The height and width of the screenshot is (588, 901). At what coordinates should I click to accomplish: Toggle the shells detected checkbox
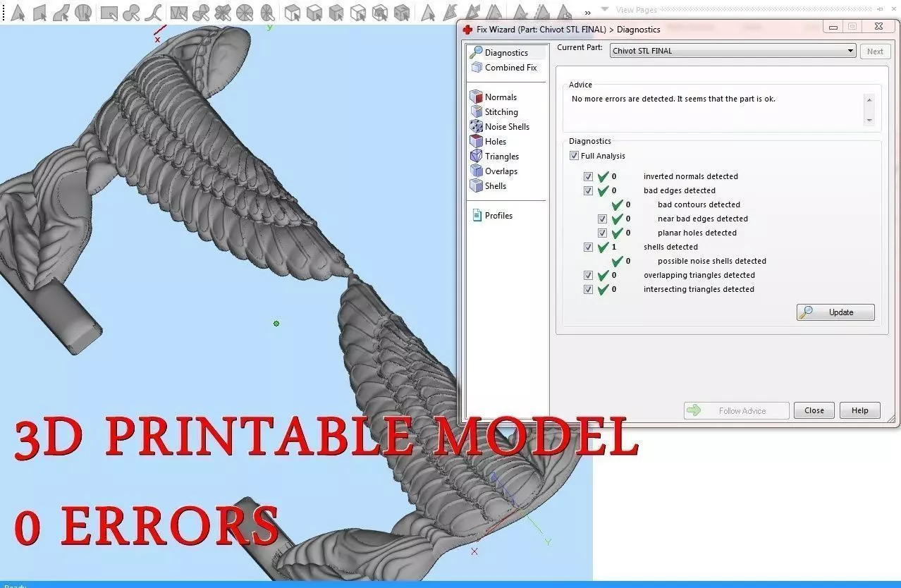(588, 247)
